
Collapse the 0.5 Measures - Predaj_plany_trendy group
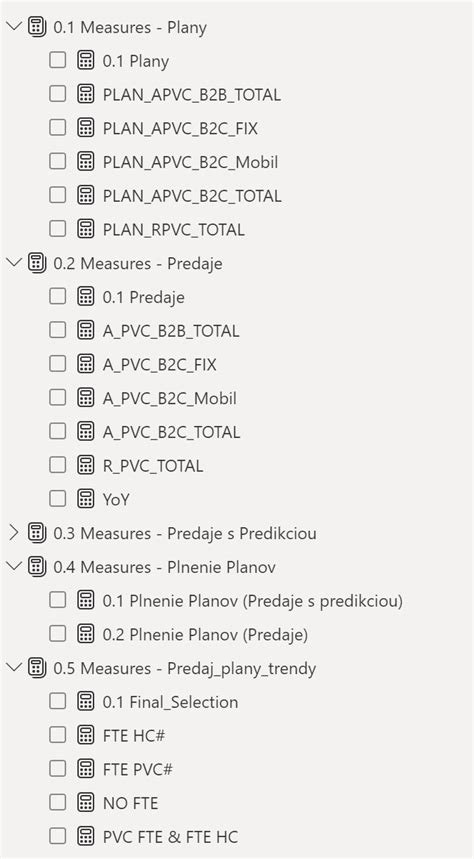(x=14, y=668)
